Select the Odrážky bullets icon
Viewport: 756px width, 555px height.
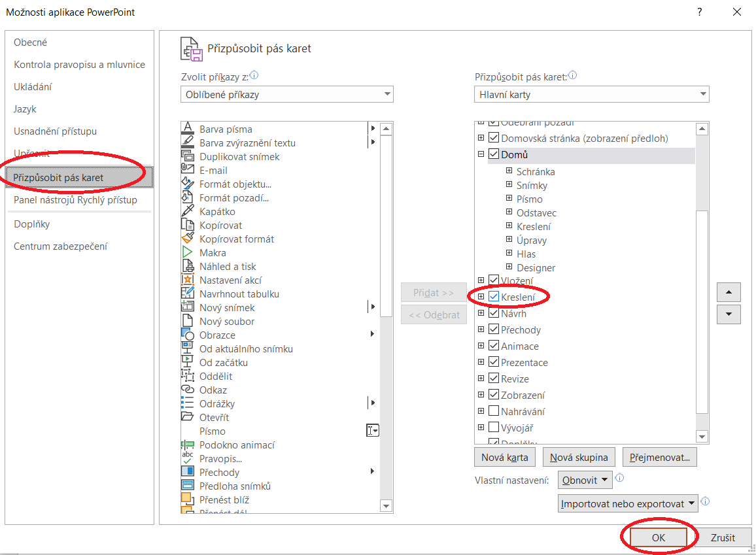point(187,403)
